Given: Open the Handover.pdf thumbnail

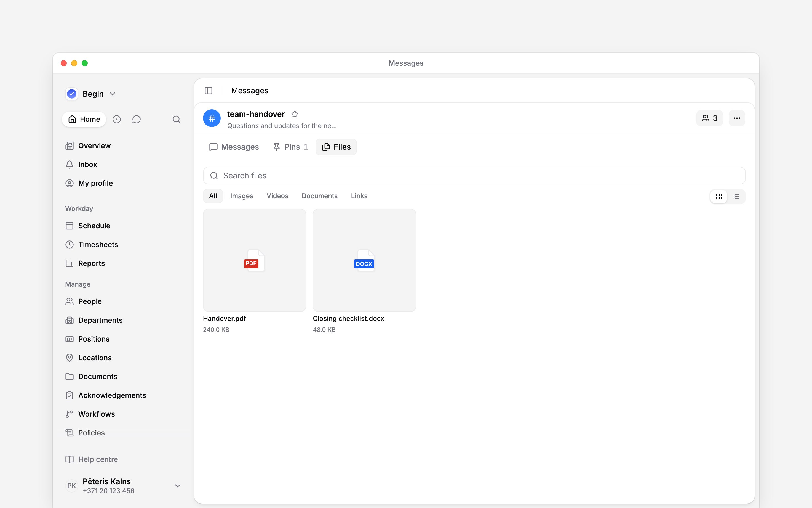Looking at the screenshot, I should coord(254,260).
